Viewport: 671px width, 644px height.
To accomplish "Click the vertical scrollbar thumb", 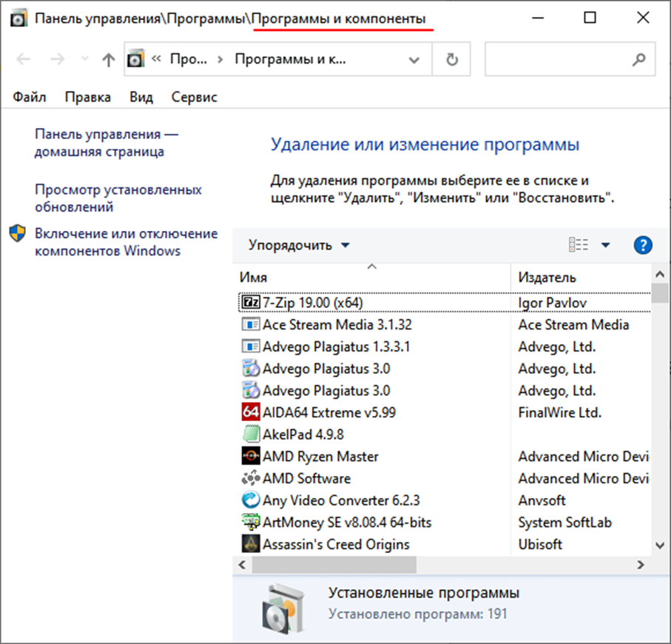I will [660, 293].
